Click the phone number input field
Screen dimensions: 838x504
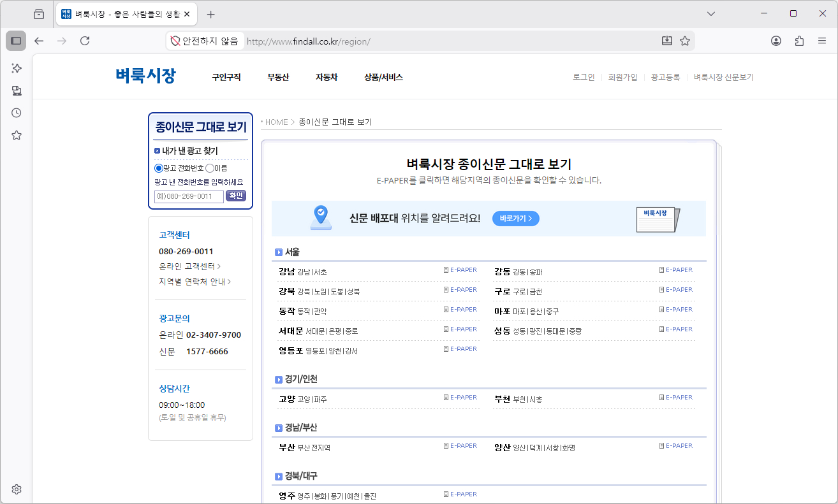[189, 196]
